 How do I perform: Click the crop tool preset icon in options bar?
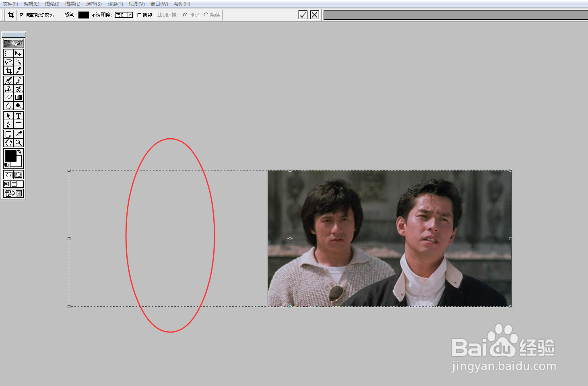(x=11, y=15)
